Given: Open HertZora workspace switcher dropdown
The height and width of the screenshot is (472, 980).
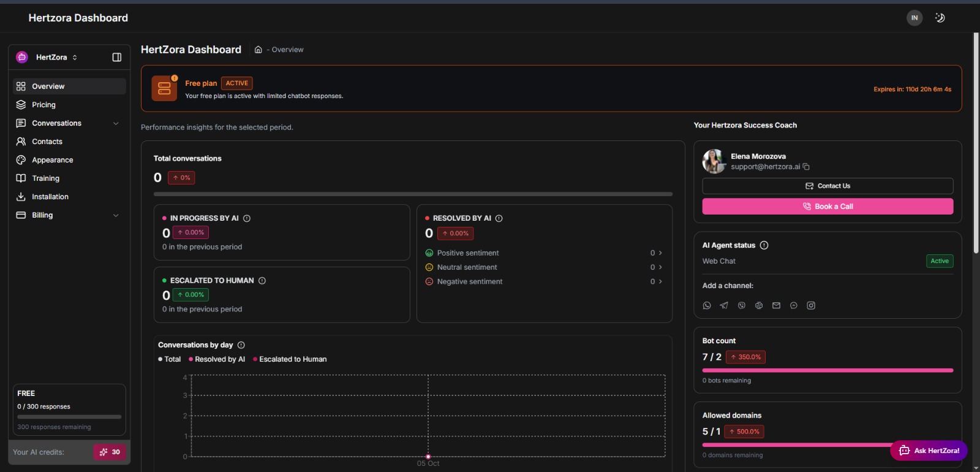Looking at the screenshot, I should (48, 57).
